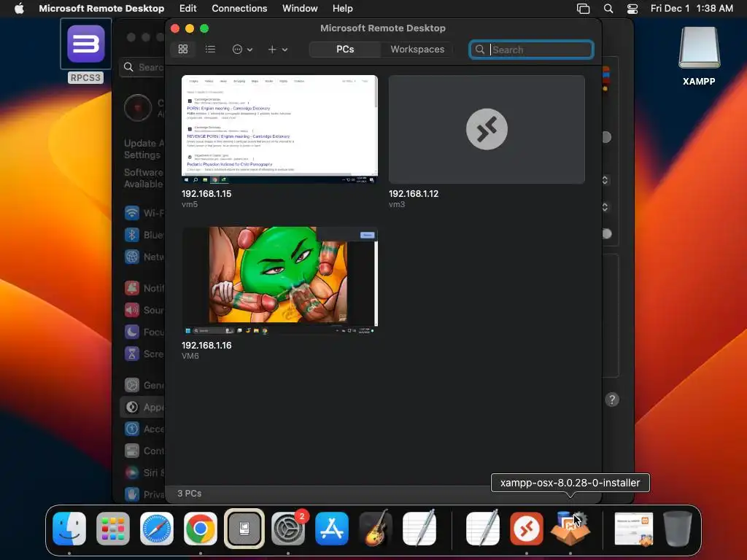This screenshot has width=747, height=560.
Task: Open the VM6 PC thumbnail
Action: tap(279, 281)
